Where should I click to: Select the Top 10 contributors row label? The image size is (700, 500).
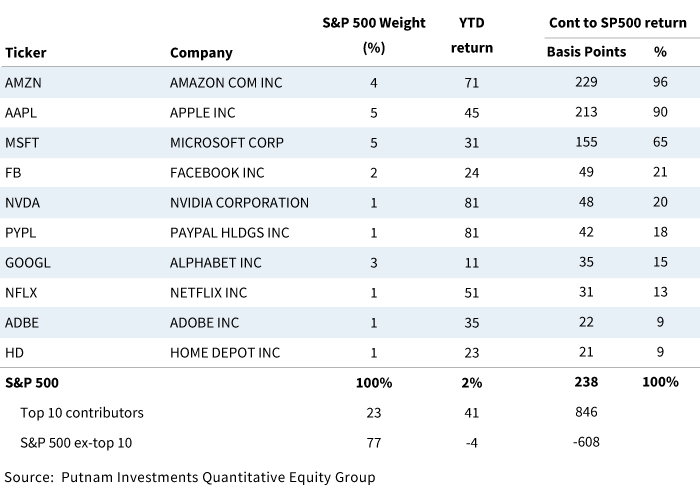coord(82,411)
